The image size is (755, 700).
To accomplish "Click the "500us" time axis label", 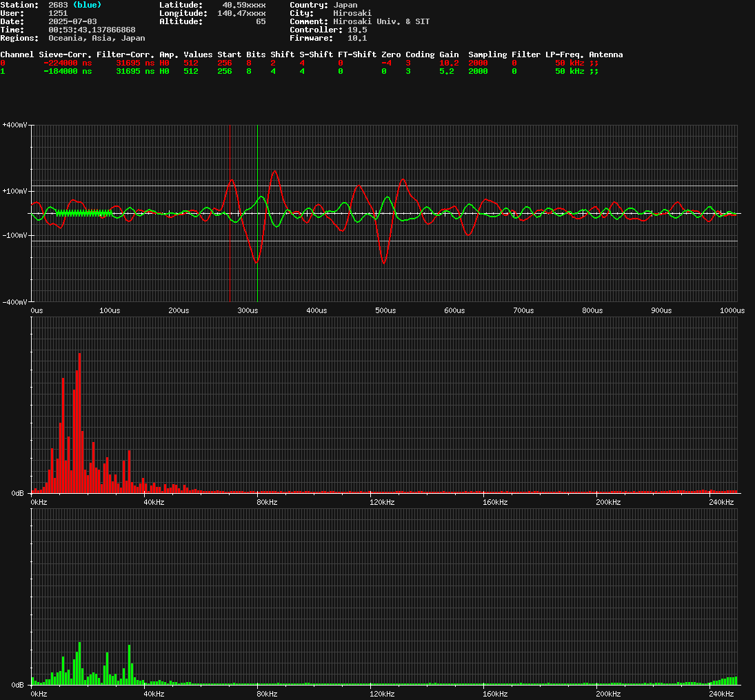I will (x=385, y=311).
